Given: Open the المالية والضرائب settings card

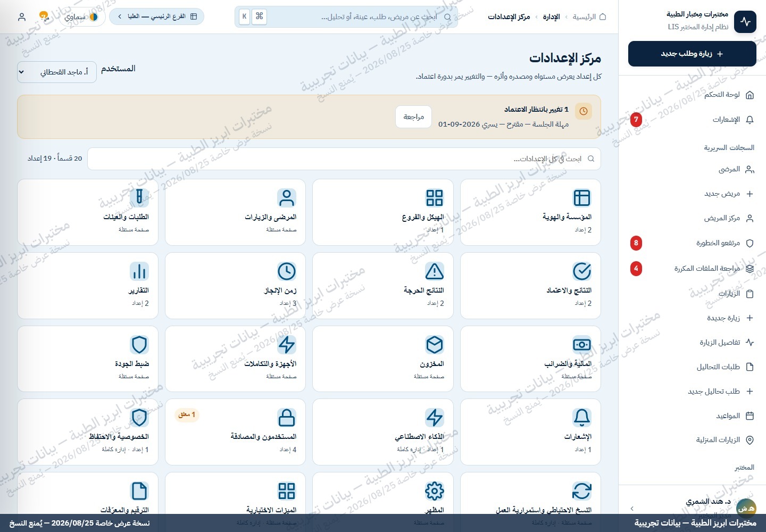Looking at the screenshot, I should 530,359.
